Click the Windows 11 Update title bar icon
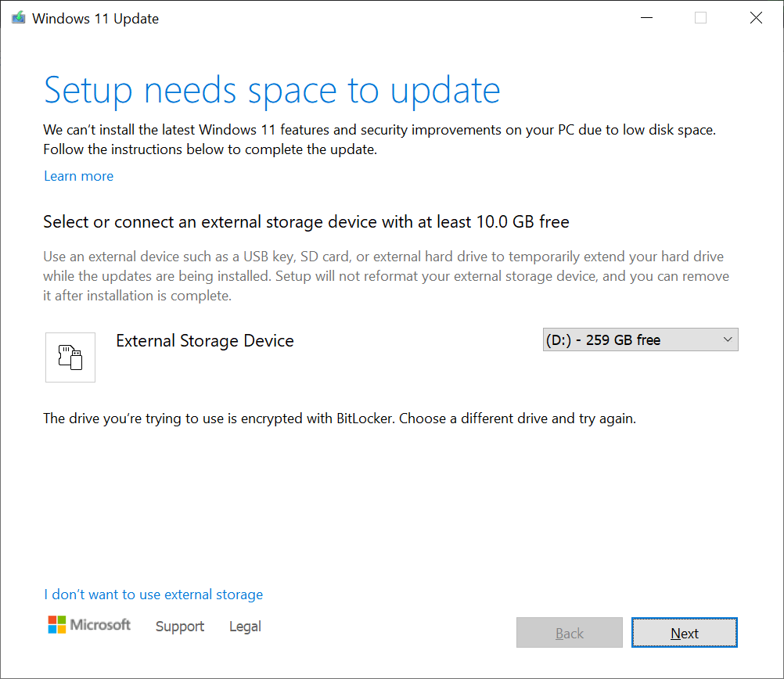This screenshot has height=679, width=784. pos(19,18)
